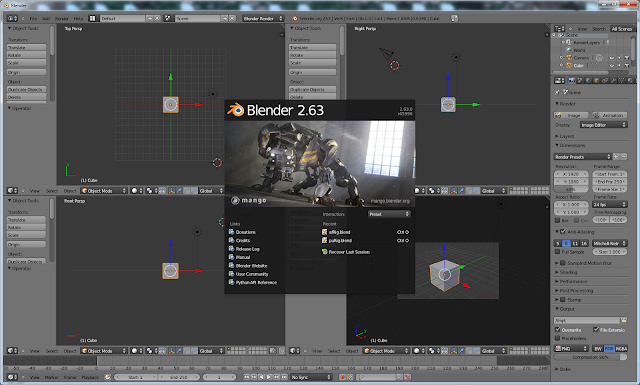This screenshot has width=640, height=385.
Task: Open the No Sync dropdown in timeline
Action: (311, 377)
